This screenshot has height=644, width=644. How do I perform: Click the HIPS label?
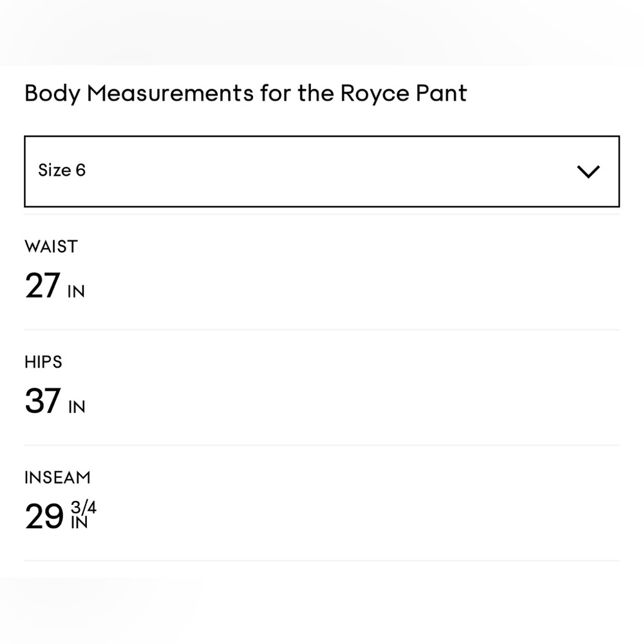43,362
